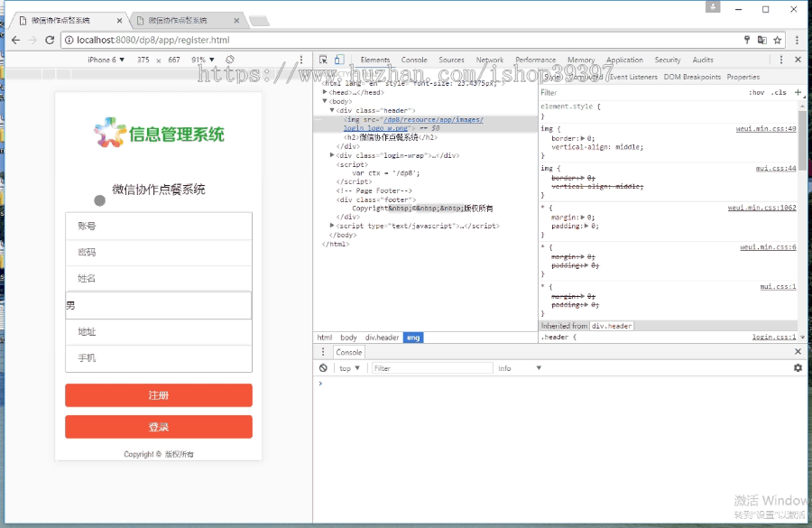Expand the script text/javascript node
Screen dimensions: 812x528
(332, 226)
